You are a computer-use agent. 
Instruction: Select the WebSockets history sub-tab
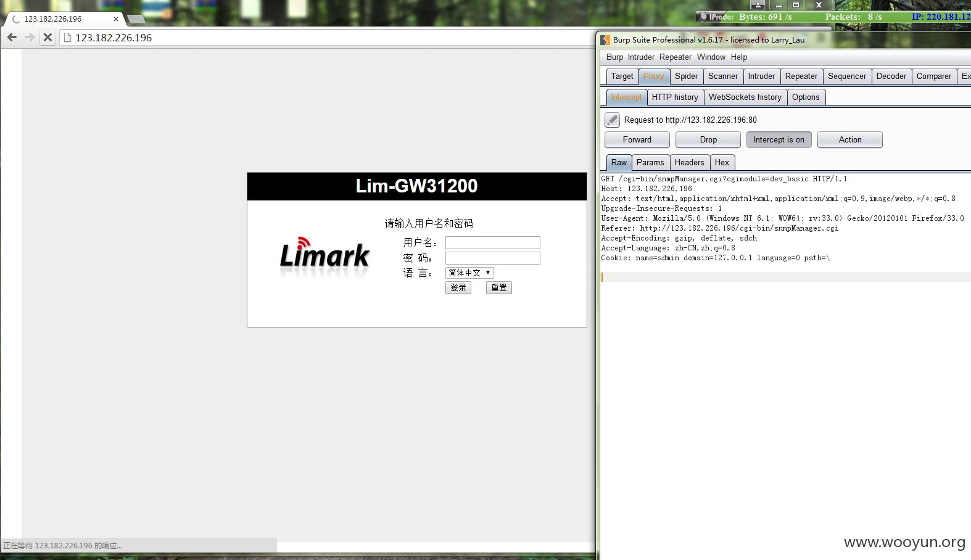click(745, 97)
